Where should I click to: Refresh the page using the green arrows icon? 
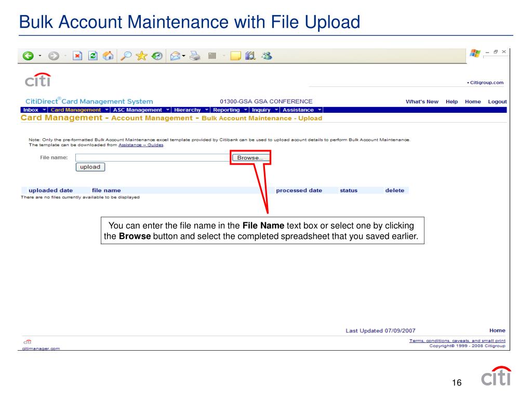coord(92,56)
